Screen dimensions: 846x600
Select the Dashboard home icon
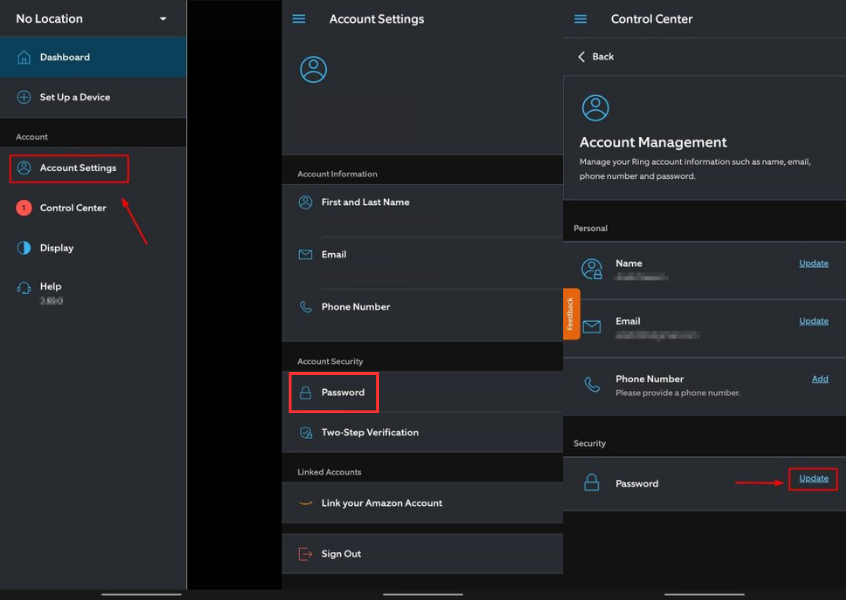pyautogui.click(x=25, y=57)
